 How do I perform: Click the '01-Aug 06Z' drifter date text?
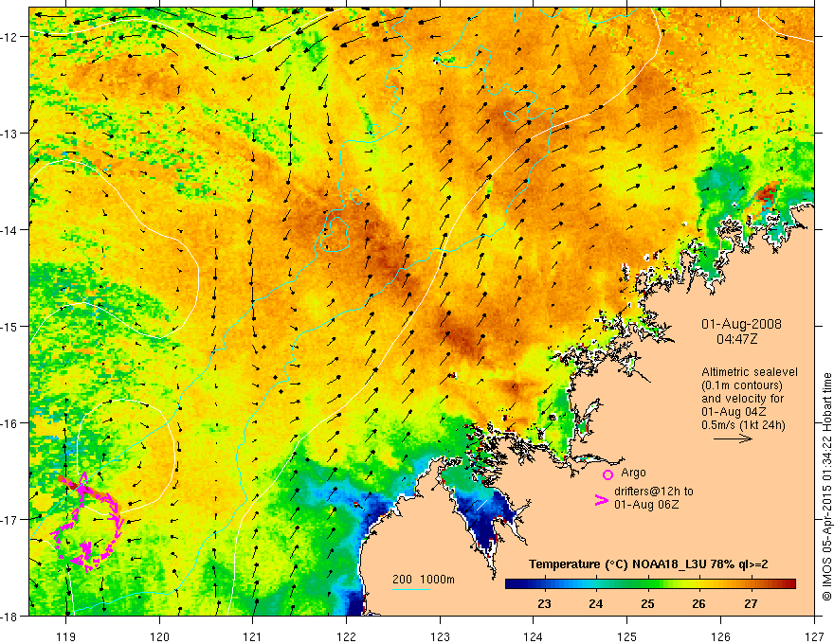646,505
